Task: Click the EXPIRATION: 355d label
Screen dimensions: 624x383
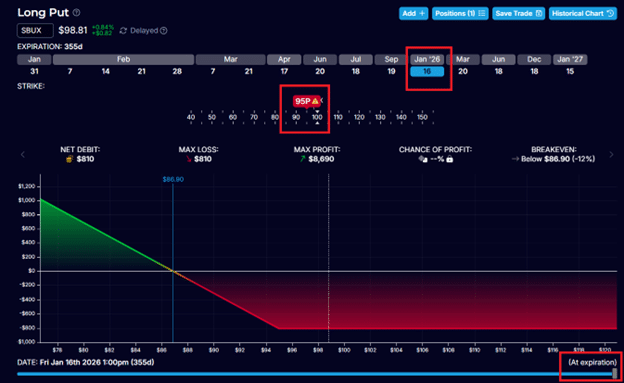Action: pyautogui.click(x=50, y=47)
